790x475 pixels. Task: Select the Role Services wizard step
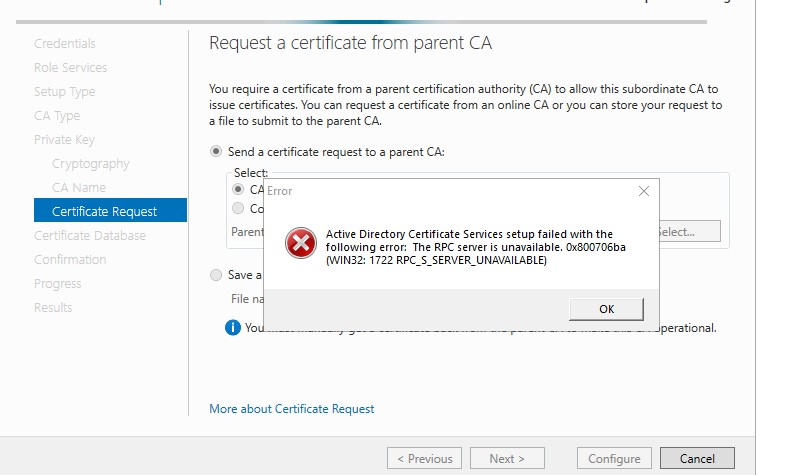coord(71,67)
